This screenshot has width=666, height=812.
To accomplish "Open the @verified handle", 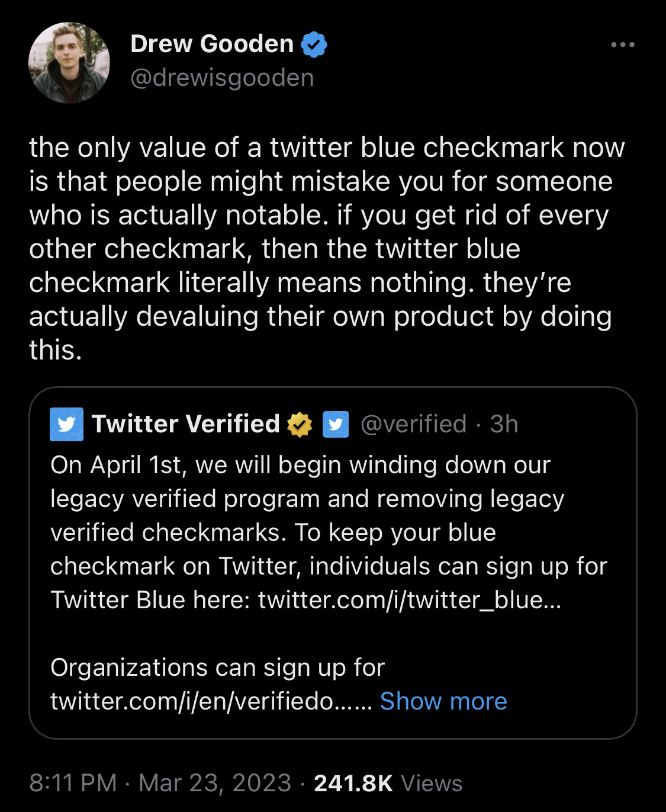I will point(413,424).
